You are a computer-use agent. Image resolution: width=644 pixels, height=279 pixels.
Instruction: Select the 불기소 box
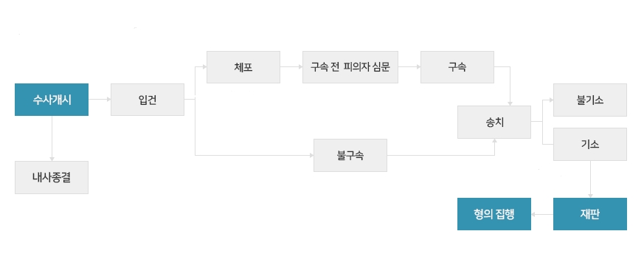pos(590,100)
